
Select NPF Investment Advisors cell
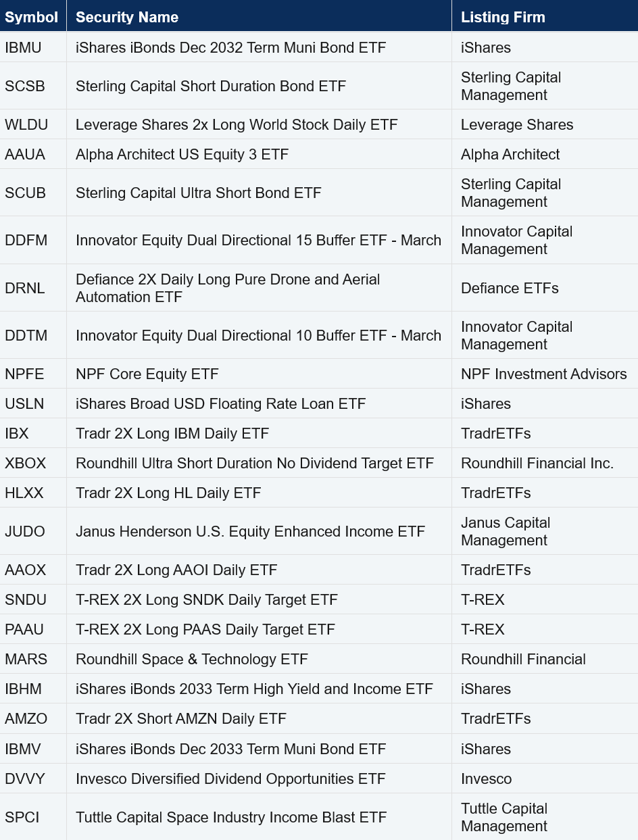pos(543,374)
